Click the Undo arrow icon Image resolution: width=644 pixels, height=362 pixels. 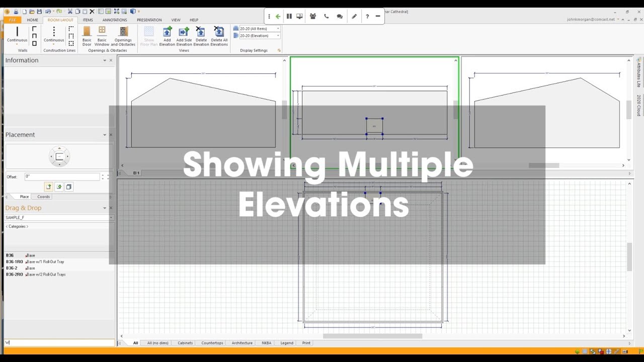(48, 11)
